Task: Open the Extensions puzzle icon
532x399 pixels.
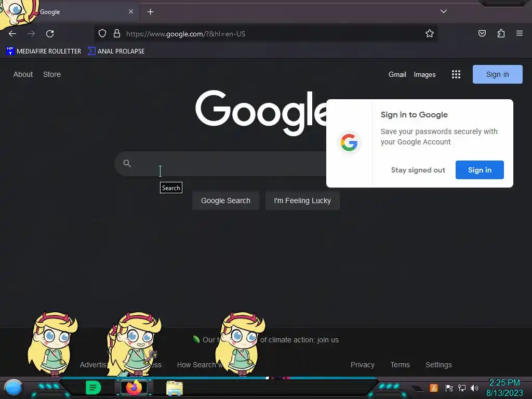Action: 501,33
